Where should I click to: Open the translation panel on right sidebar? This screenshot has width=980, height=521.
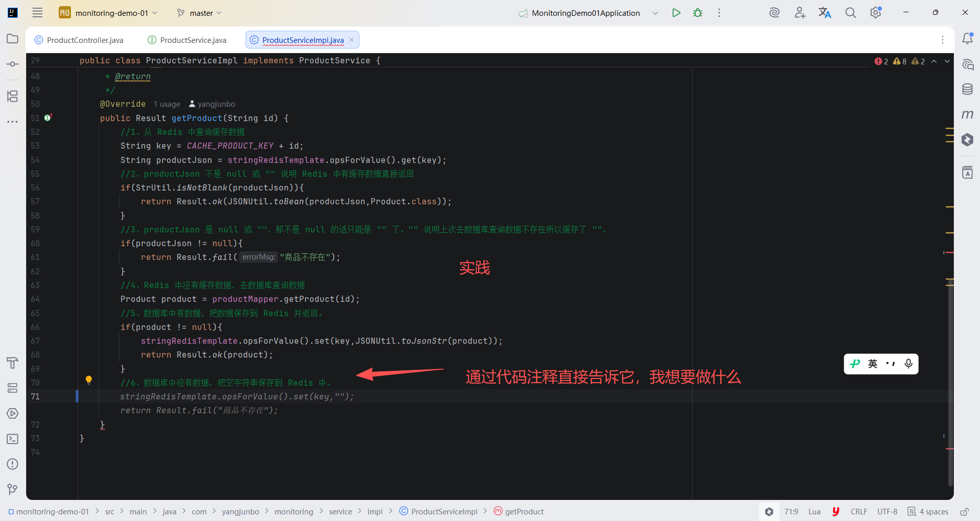(x=967, y=173)
